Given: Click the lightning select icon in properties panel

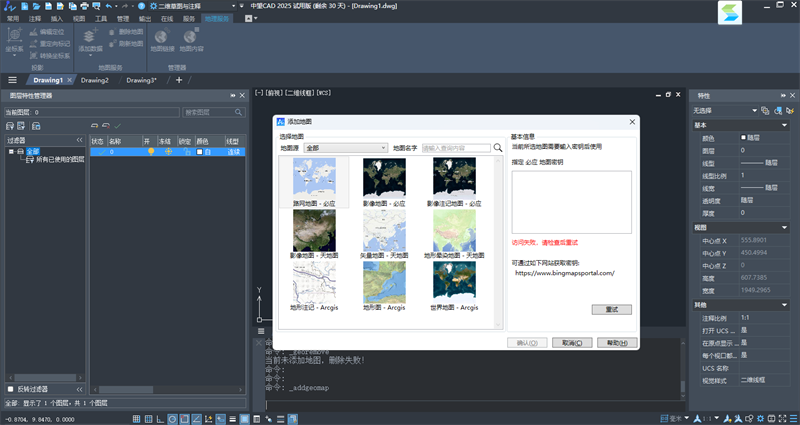Looking at the screenshot, I should [790, 110].
